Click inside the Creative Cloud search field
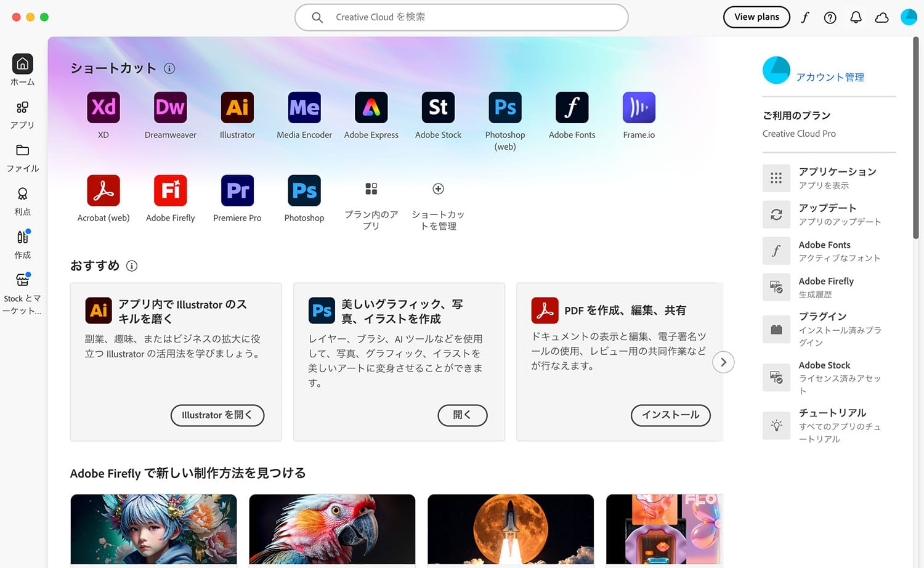This screenshot has width=924, height=568. point(461,17)
